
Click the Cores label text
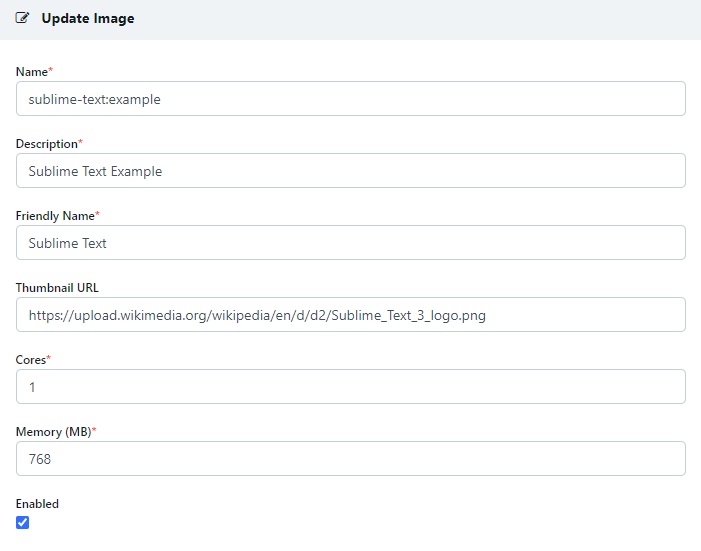(30, 360)
